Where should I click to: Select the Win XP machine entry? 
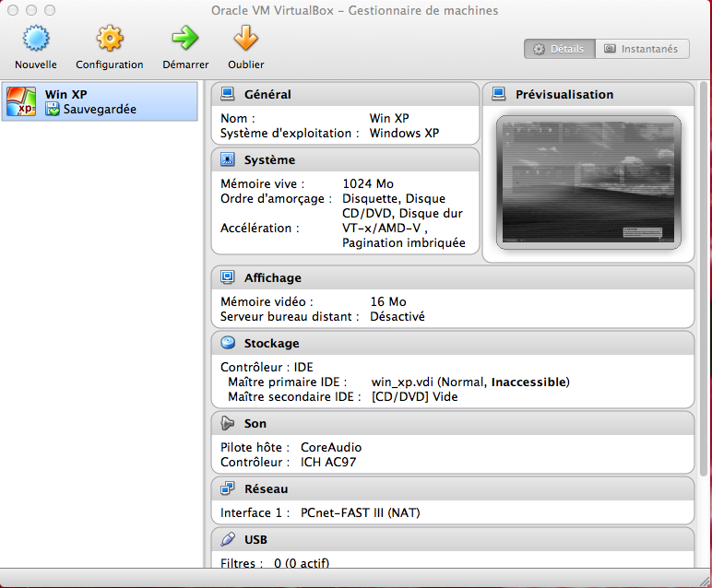[100, 101]
